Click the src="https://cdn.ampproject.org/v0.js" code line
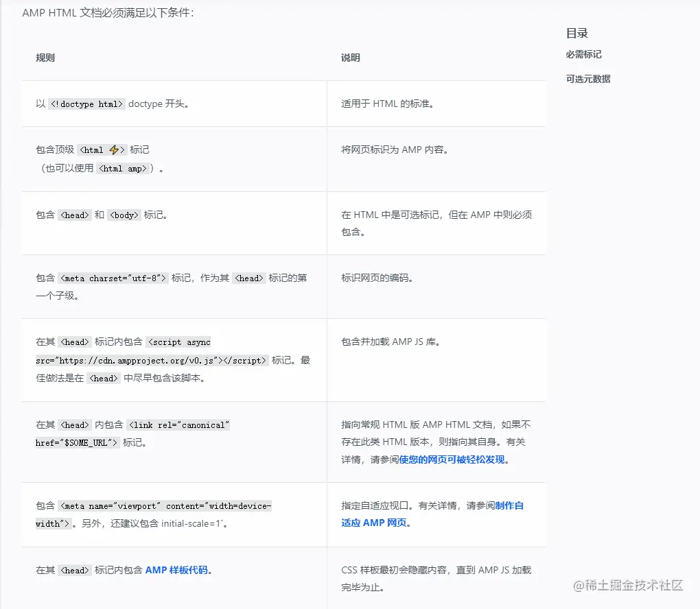700x609 pixels. click(152, 361)
